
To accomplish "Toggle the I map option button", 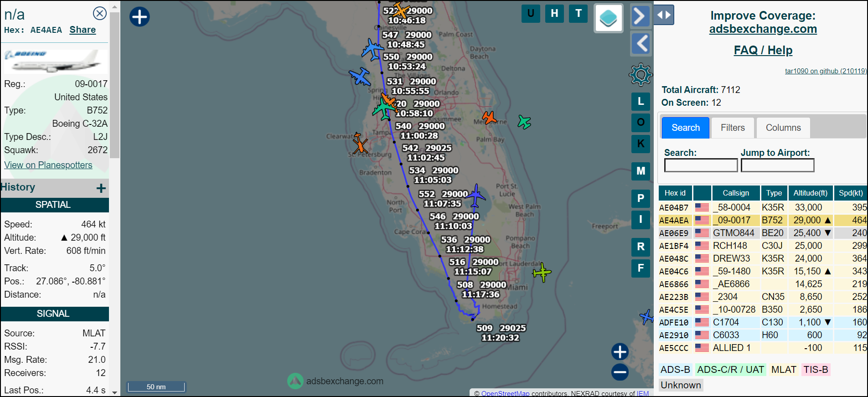I will 641,219.
